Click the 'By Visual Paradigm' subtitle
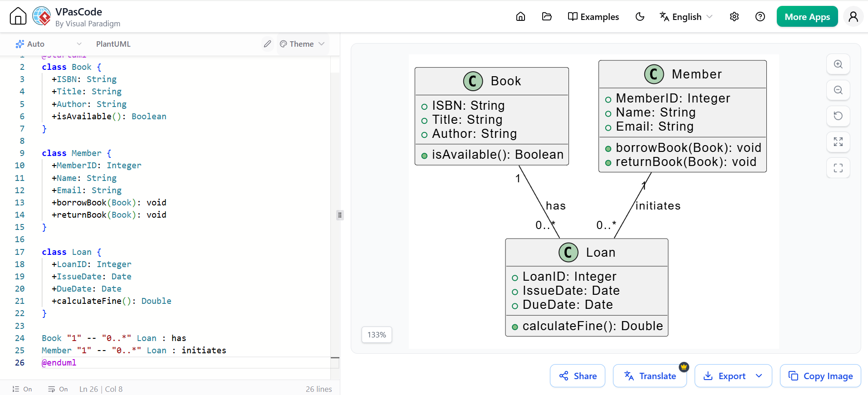868x395 pixels. [x=88, y=24]
